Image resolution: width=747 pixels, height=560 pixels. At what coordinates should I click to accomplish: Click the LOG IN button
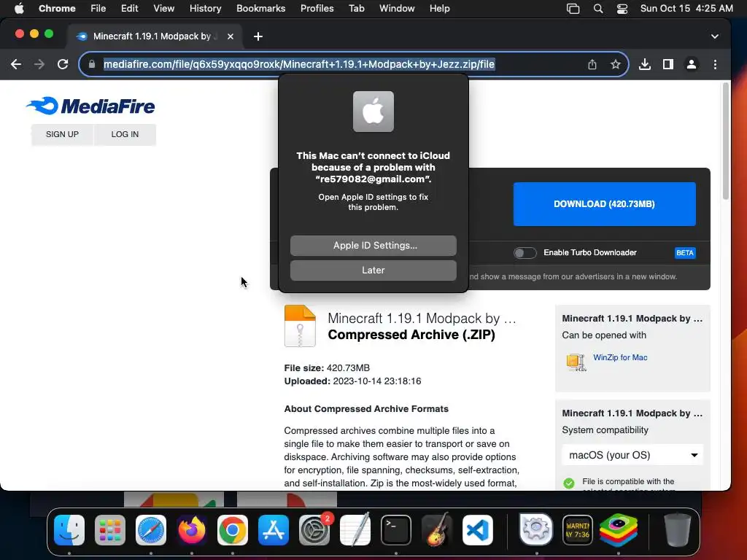coord(125,134)
